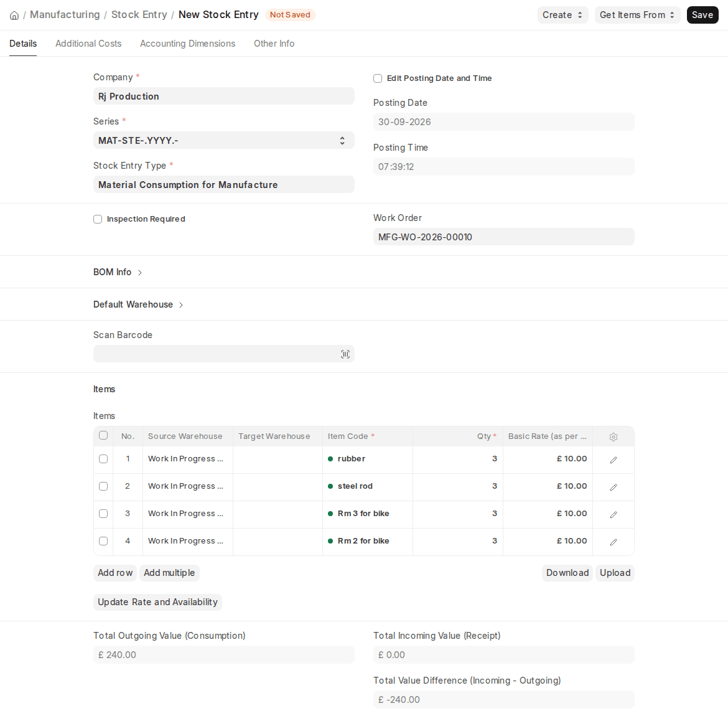Open the Accounting Dimensions tab

pyautogui.click(x=187, y=44)
